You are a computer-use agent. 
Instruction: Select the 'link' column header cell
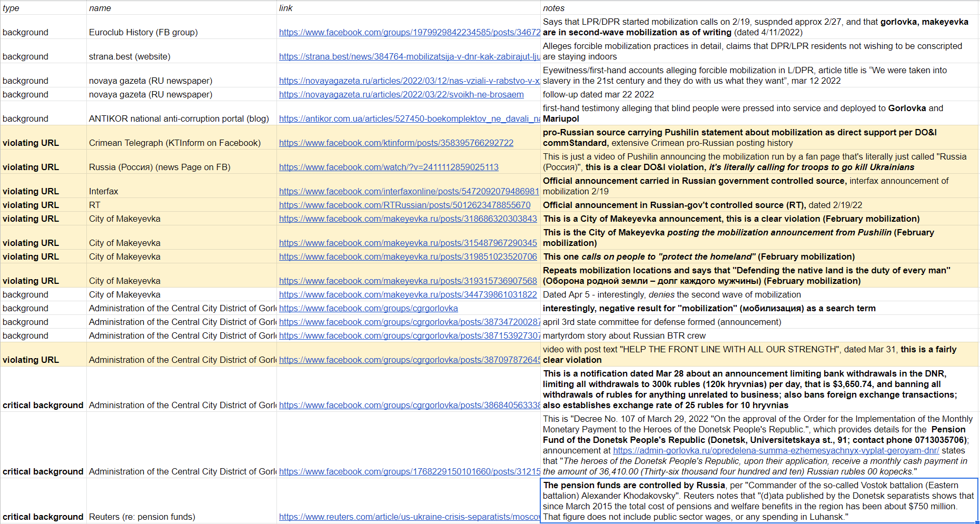point(409,8)
